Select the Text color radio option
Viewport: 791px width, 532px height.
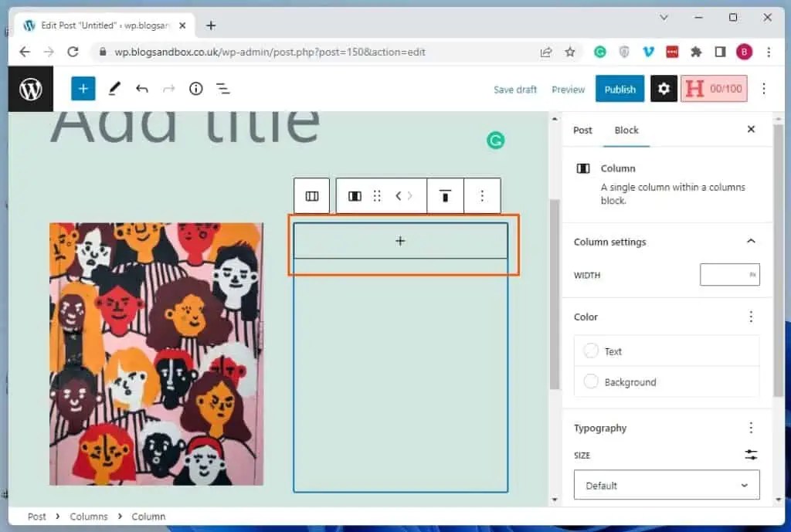[x=592, y=351]
